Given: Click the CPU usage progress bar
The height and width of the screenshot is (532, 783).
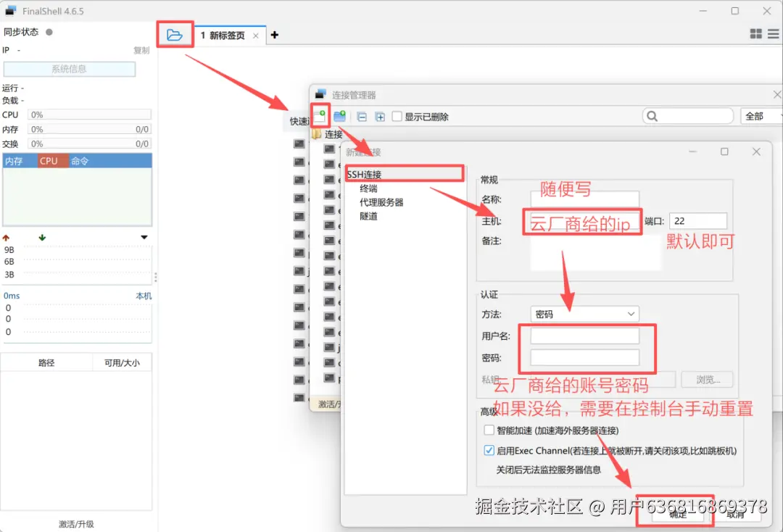Looking at the screenshot, I should tap(89, 115).
